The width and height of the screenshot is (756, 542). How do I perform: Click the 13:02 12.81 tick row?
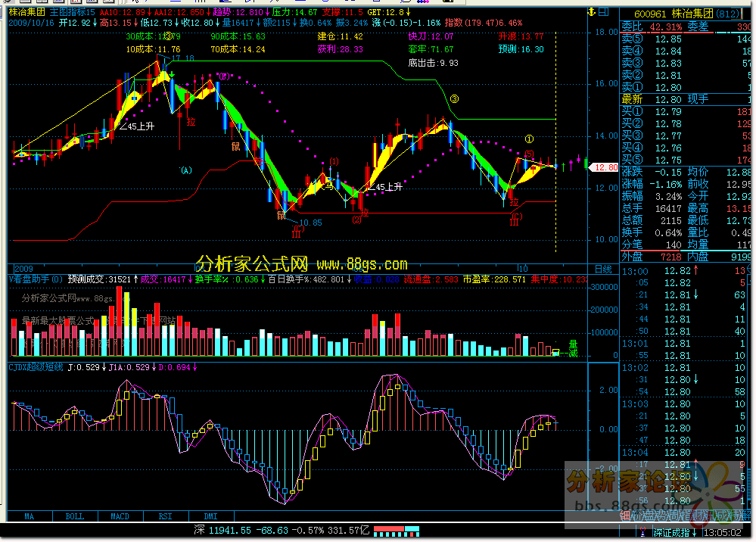(x=685, y=368)
